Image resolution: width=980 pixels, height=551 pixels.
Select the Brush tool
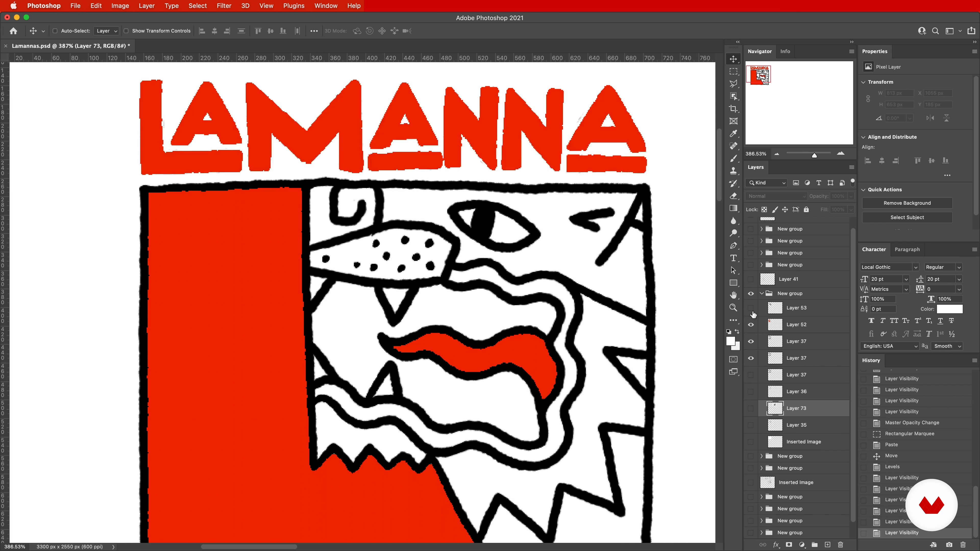click(733, 159)
